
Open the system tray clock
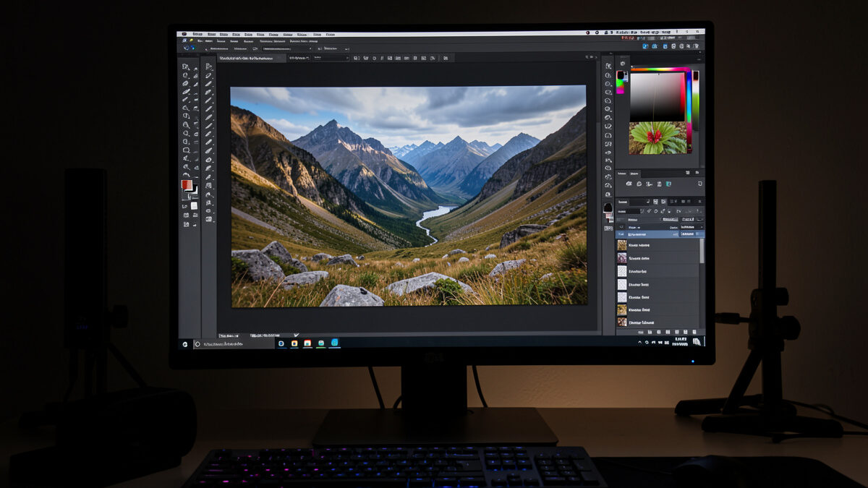[680, 341]
